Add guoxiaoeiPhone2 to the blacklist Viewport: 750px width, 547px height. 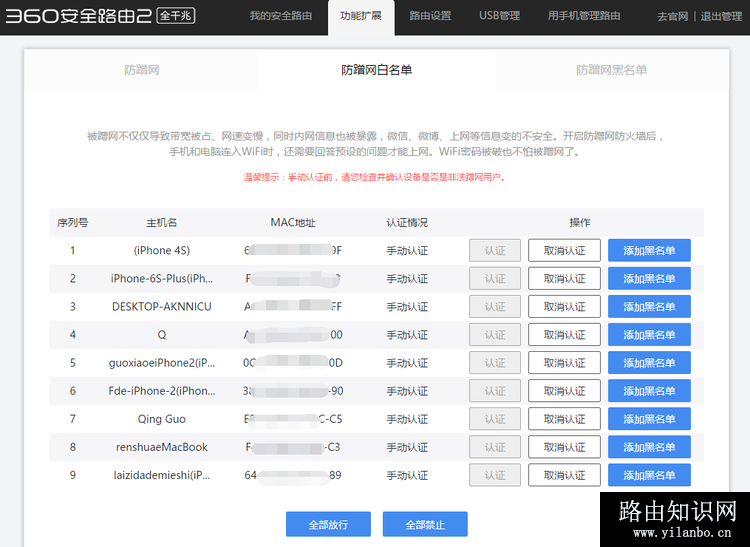(x=649, y=363)
